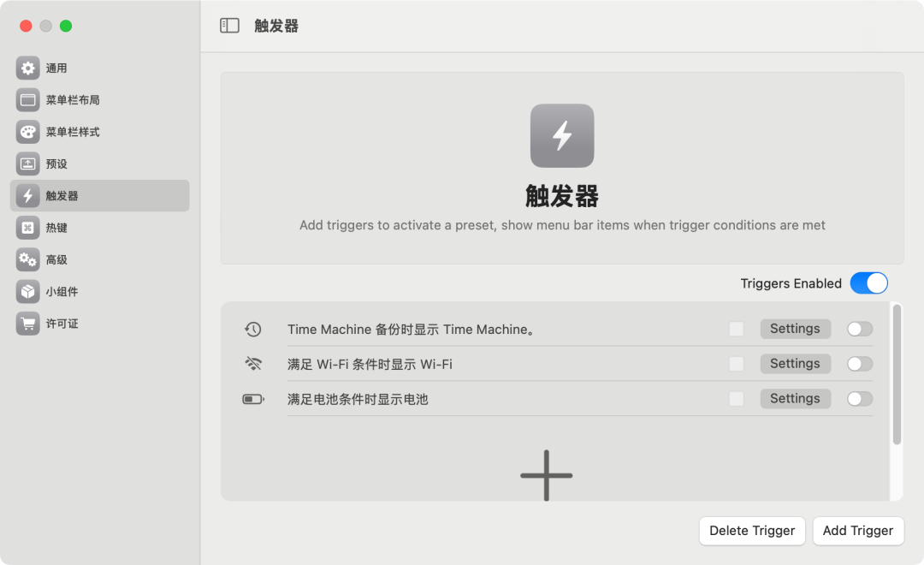The image size is (924, 565).
Task: Check the box in the Wi-Fi trigger row
Action: 736,364
